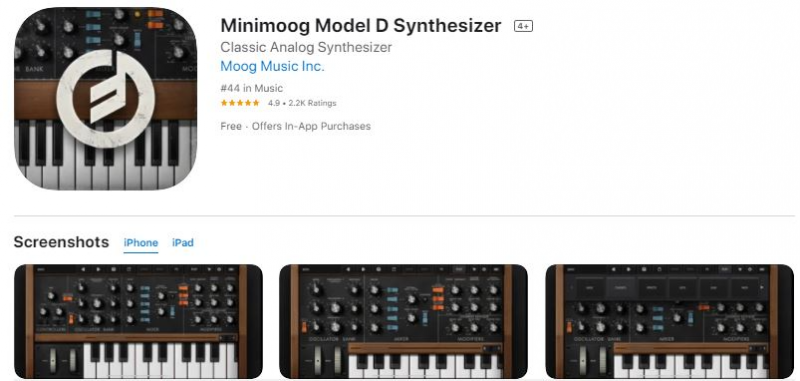
Task: Tap the right arrow beside third screenshot's pads
Action: [x=762, y=287]
